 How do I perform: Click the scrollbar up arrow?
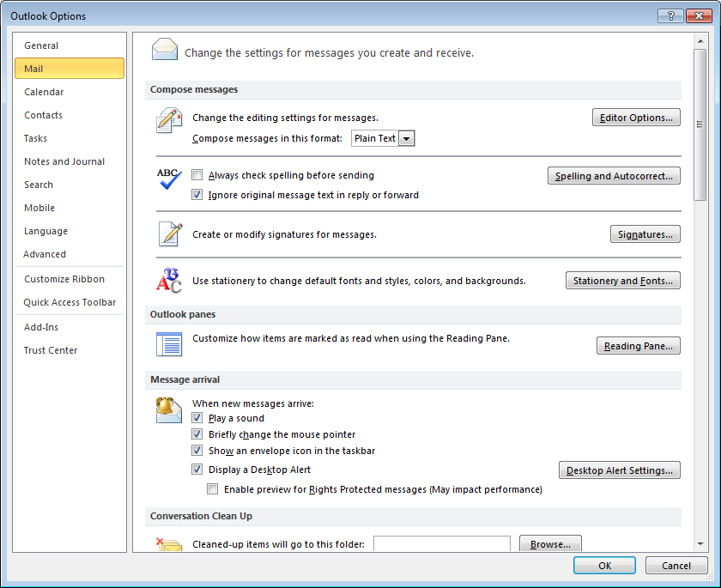tap(700, 41)
